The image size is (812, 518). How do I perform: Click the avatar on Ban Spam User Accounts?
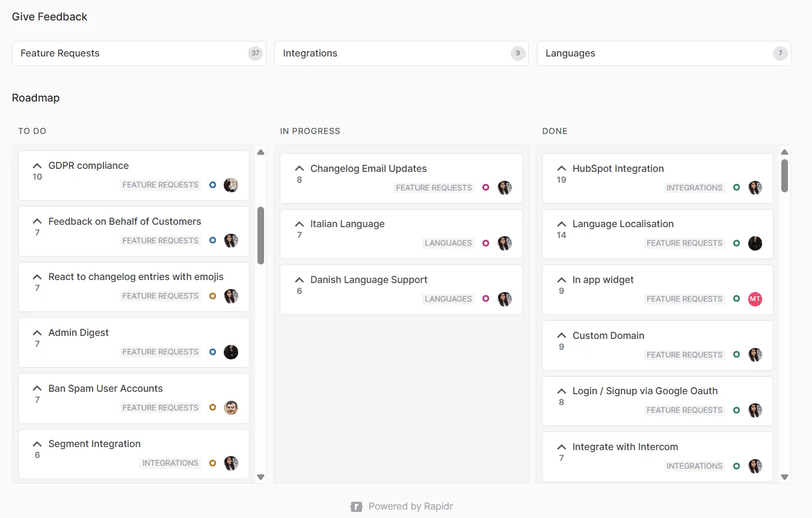coord(231,407)
